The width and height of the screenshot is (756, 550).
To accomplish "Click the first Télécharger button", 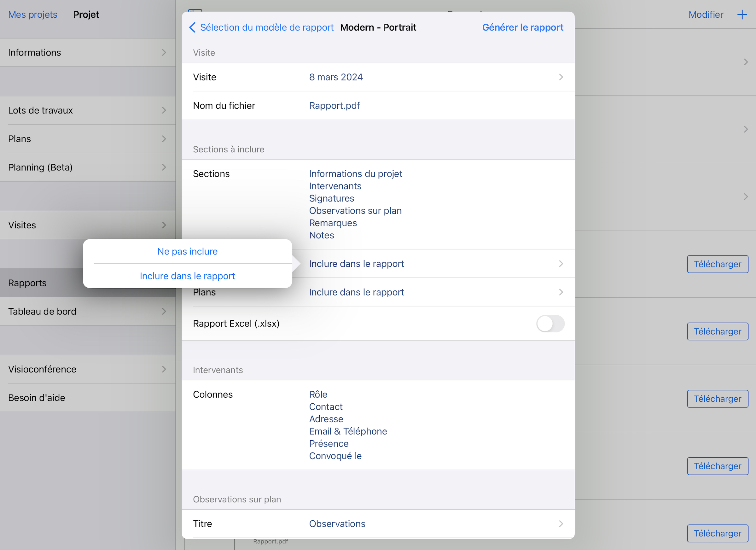I will [717, 264].
